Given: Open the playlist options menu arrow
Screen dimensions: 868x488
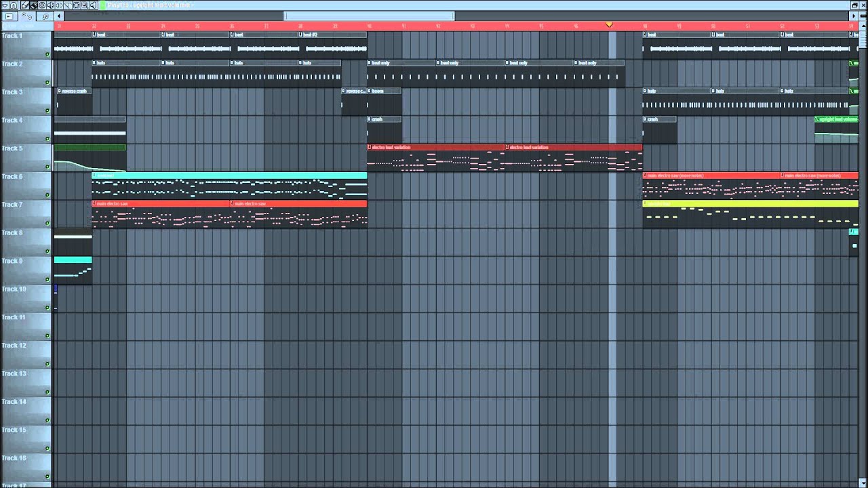Looking at the screenshot, I should (x=5, y=5).
